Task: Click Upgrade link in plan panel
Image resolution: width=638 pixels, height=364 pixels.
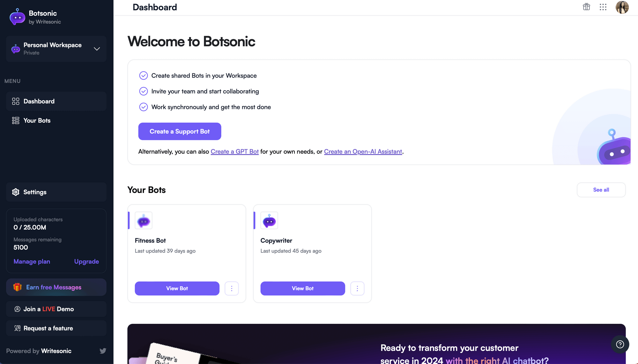Action: pyautogui.click(x=86, y=262)
